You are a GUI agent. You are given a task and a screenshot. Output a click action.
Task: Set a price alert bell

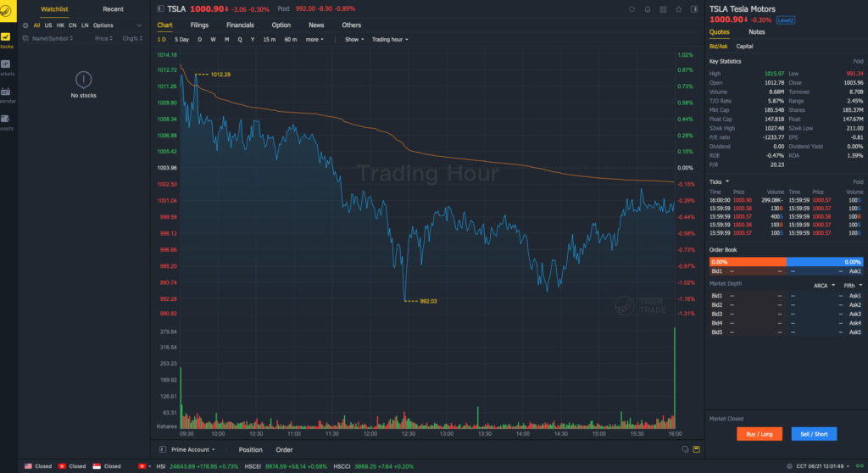[647, 9]
